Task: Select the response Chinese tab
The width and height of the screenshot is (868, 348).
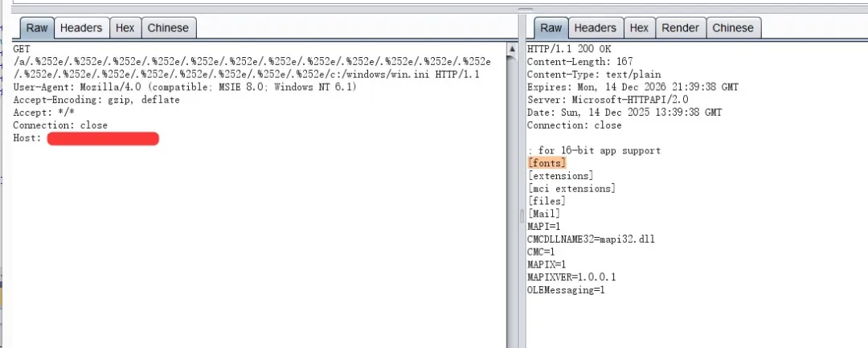Action: 733,28
